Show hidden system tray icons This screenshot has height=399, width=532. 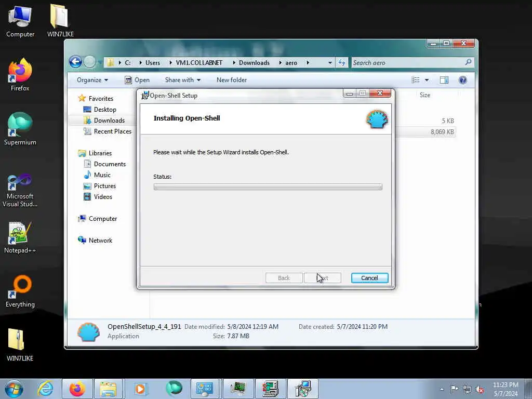pos(442,389)
